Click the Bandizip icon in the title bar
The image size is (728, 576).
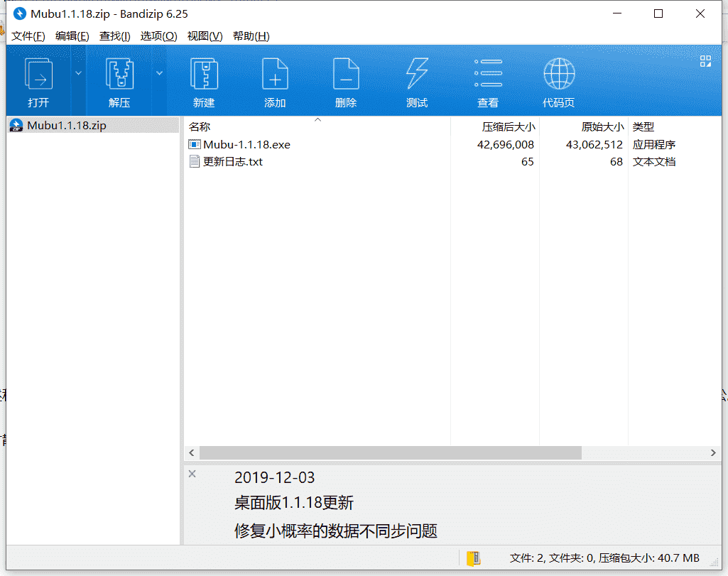(19, 14)
